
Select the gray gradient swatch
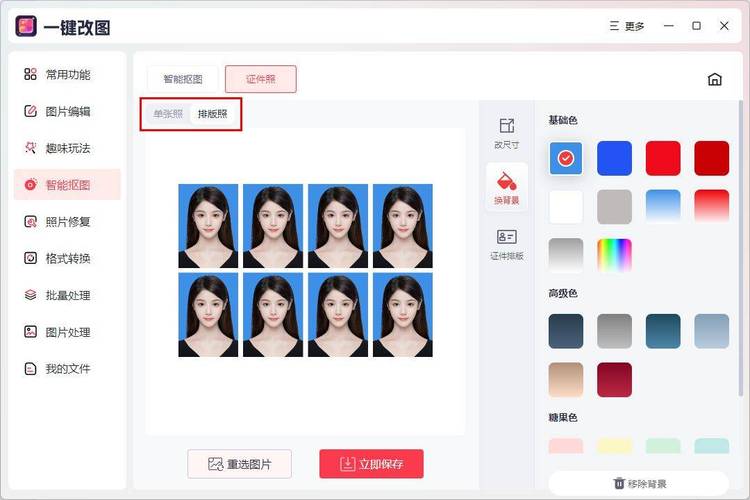pyautogui.click(x=566, y=255)
